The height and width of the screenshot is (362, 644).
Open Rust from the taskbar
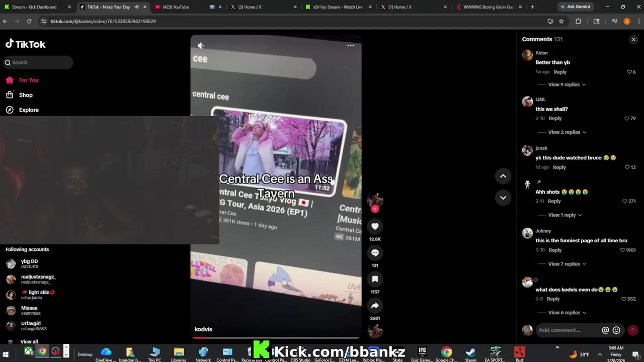pyautogui.click(x=520, y=353)
